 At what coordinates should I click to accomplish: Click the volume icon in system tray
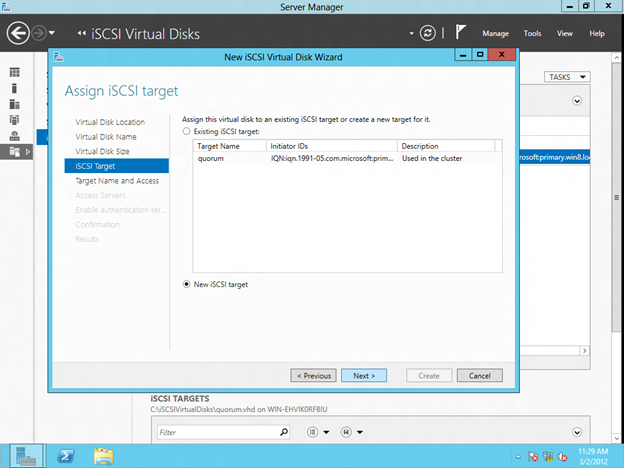pyautogui.click(x=563, y=456)
